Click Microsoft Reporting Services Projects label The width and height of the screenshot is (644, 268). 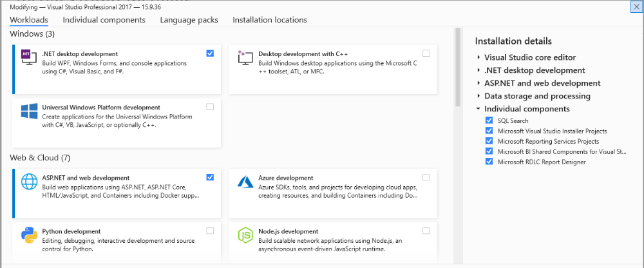tap(548, 141)
